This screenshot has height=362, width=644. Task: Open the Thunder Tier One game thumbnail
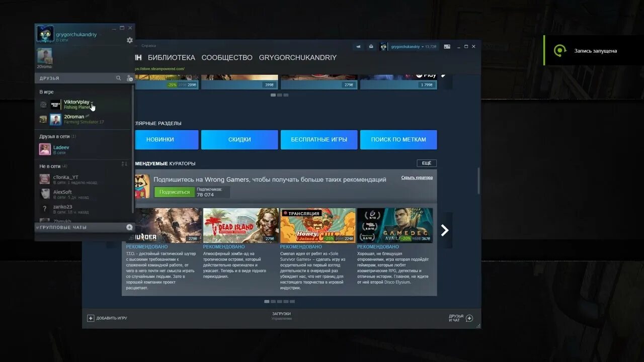168,226
